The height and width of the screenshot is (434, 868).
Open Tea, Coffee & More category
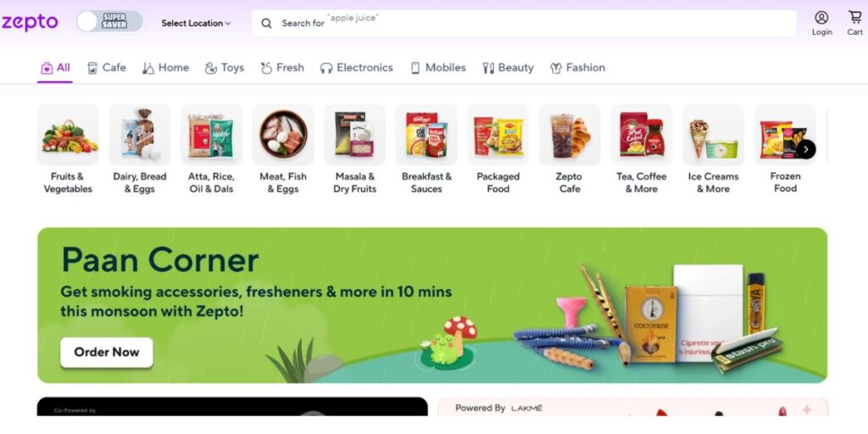642,149
